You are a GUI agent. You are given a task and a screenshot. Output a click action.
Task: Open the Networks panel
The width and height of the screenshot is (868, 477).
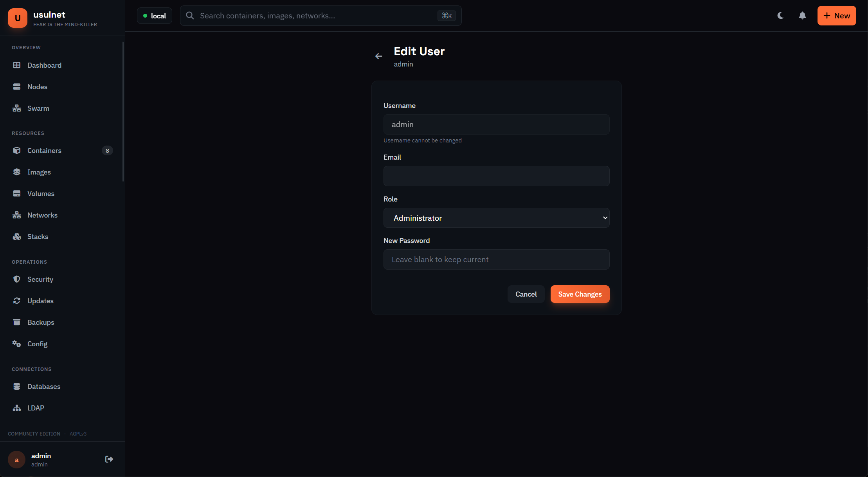[x=41, y=215]
